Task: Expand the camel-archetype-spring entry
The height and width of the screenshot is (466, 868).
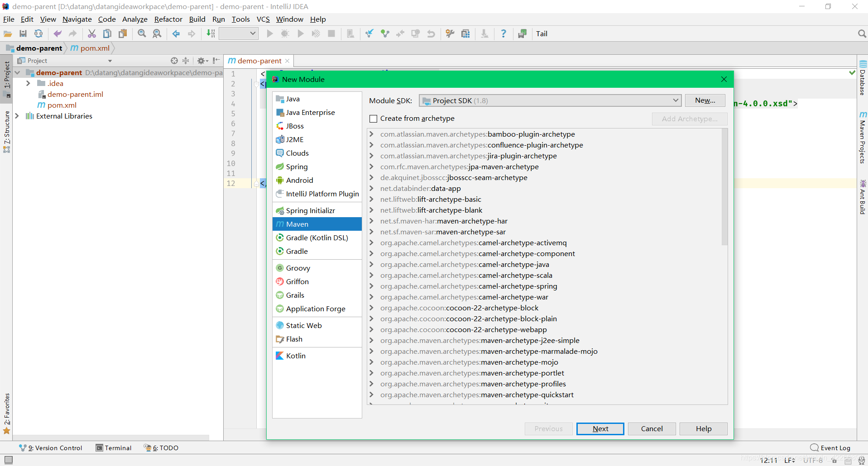Action: pos(372,286)
